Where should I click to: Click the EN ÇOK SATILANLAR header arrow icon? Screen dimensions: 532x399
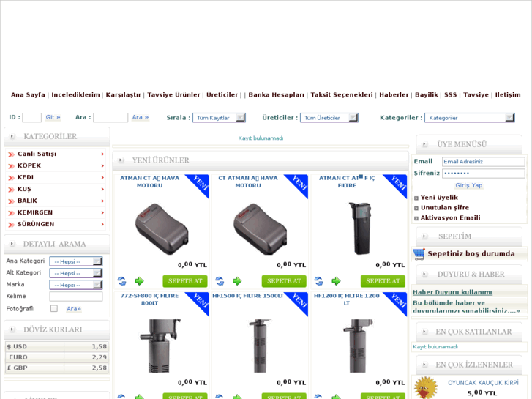pos(424,332)
